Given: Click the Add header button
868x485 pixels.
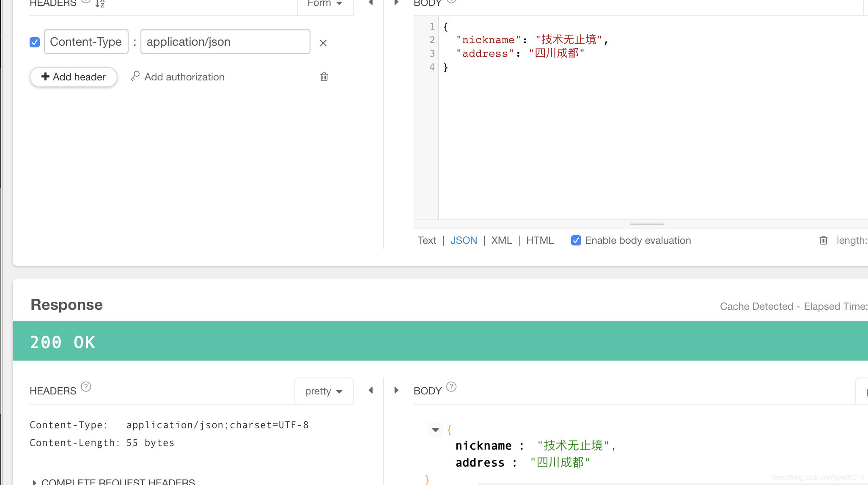Looking at the screenshot, I should coord(73,76).
